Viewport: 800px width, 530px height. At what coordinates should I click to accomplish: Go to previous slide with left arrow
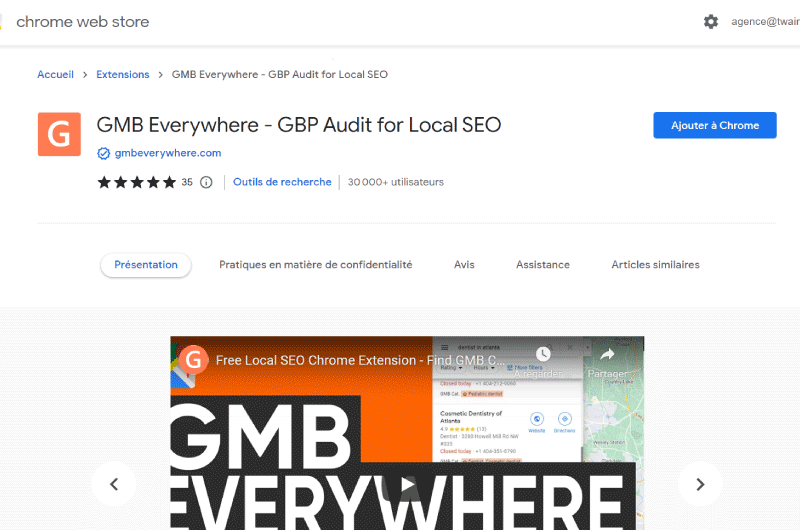(114, 484)
